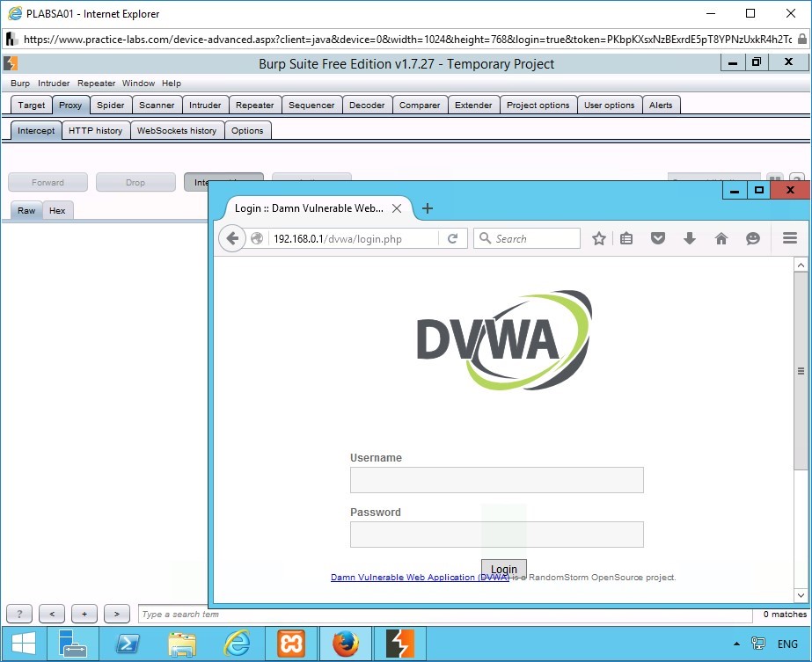
Task: Click the Firefox back arrow button
Action: click(232, 238)
